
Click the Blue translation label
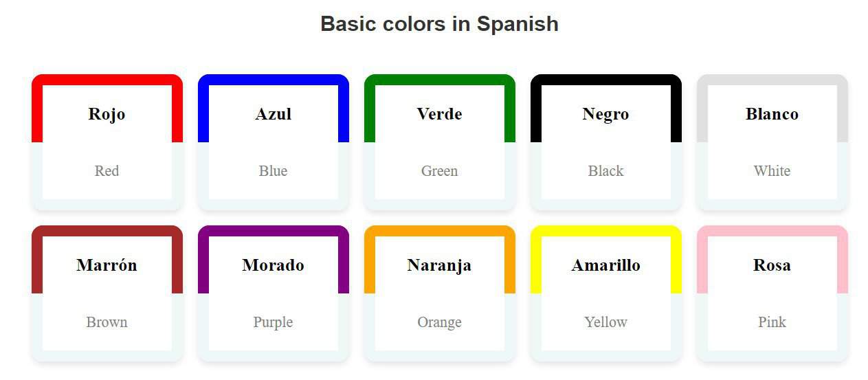pos(273,171)
